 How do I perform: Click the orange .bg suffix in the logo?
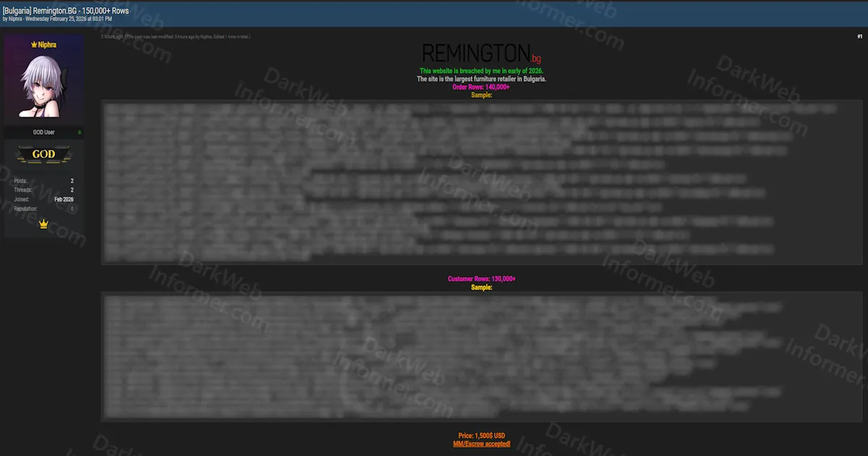point(535,56)
